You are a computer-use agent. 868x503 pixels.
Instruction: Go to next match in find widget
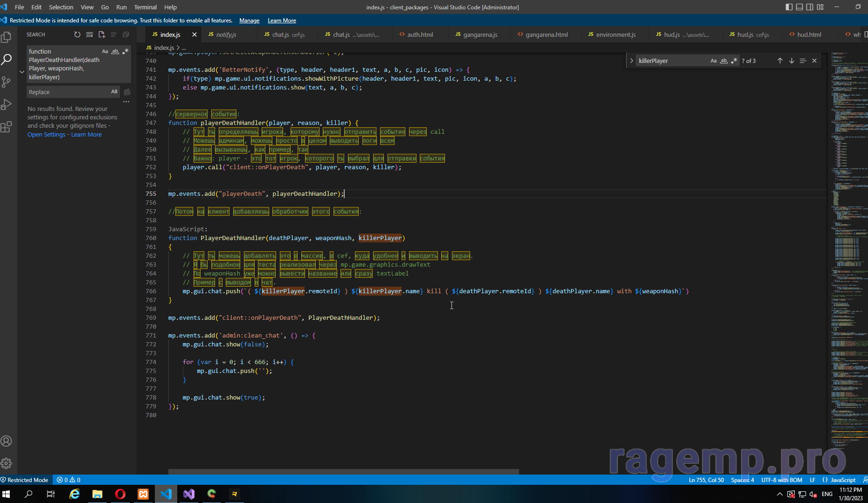[x=792, y=61]
